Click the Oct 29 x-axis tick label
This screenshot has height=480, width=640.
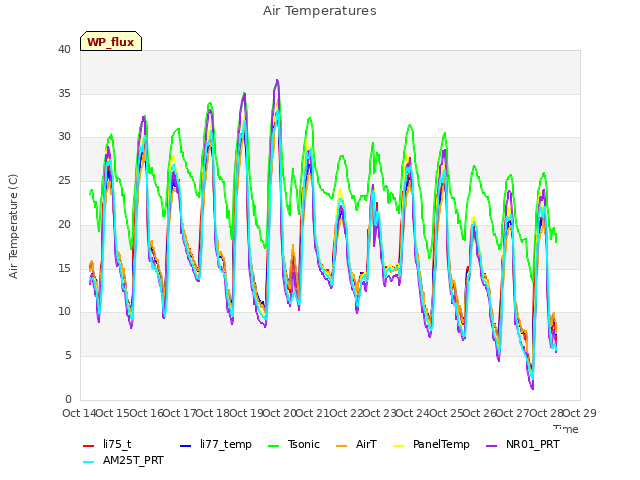tap(579, 413)
